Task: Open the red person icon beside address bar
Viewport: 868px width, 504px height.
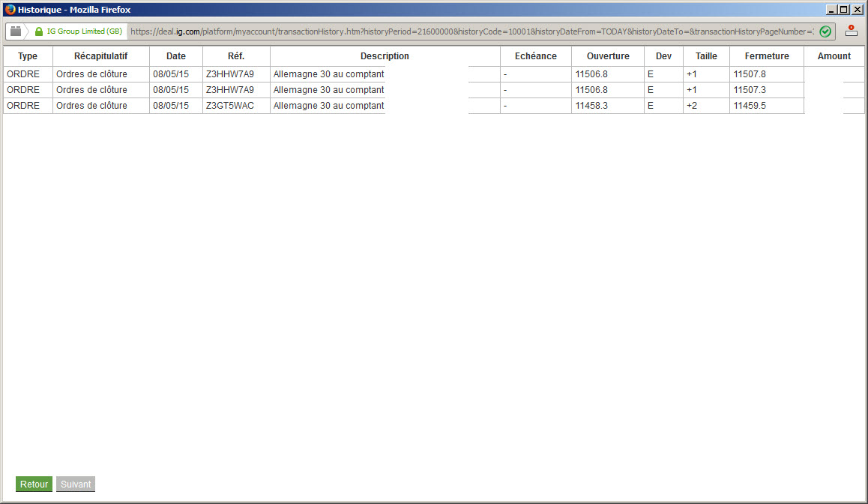Action: 852,31
